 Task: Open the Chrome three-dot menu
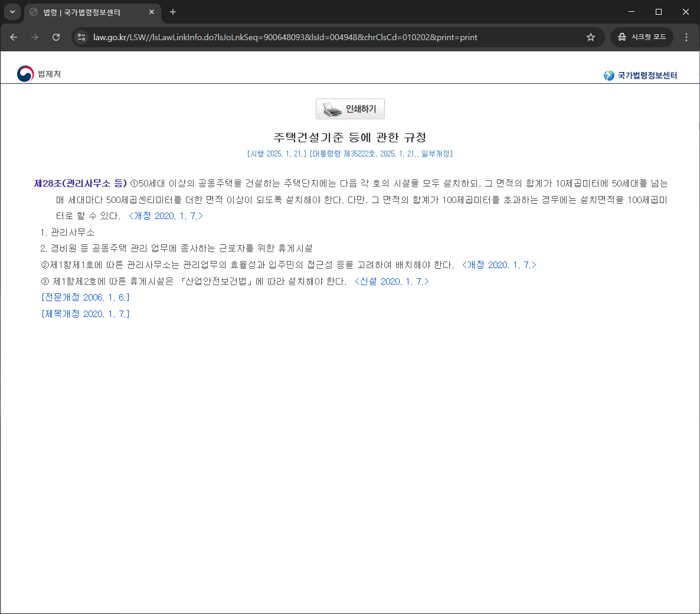(x=686, y=37)
